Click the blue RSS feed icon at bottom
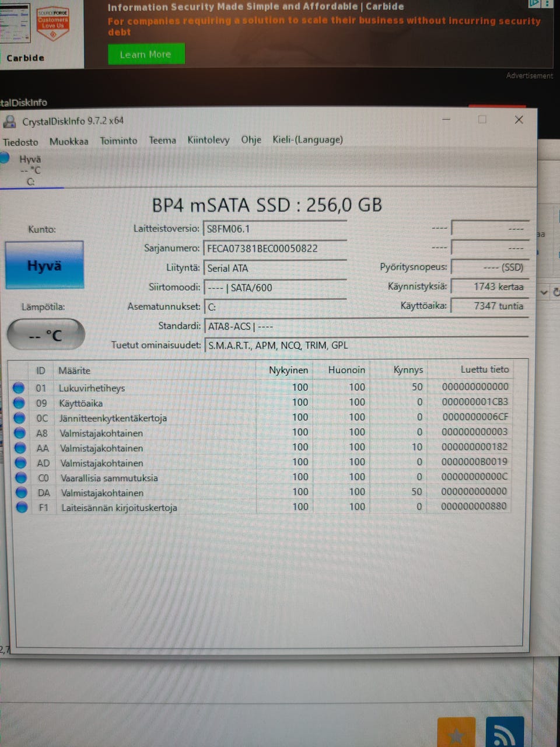The image size is (560, 747). click(505, 732)
